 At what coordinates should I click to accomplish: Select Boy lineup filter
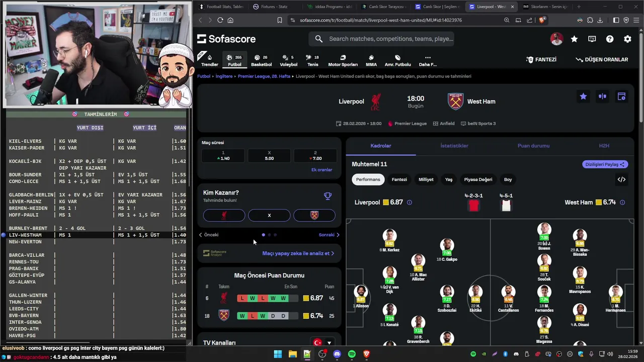coord(508,179)
